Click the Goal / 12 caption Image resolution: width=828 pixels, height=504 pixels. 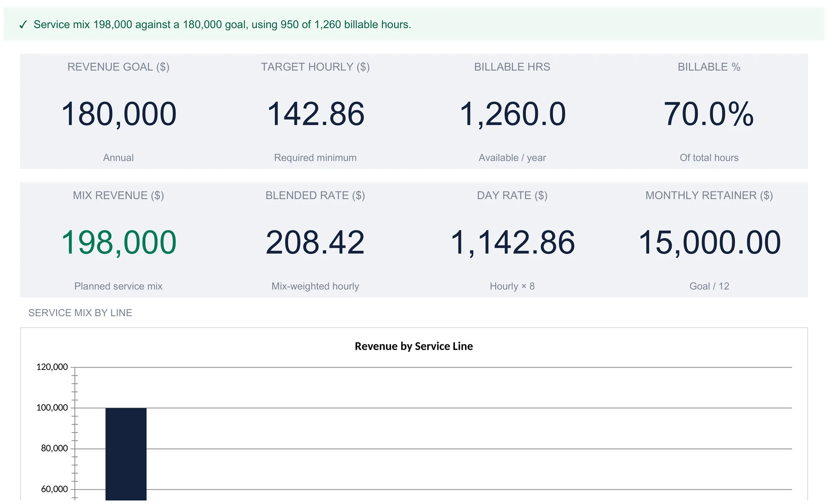709,286
